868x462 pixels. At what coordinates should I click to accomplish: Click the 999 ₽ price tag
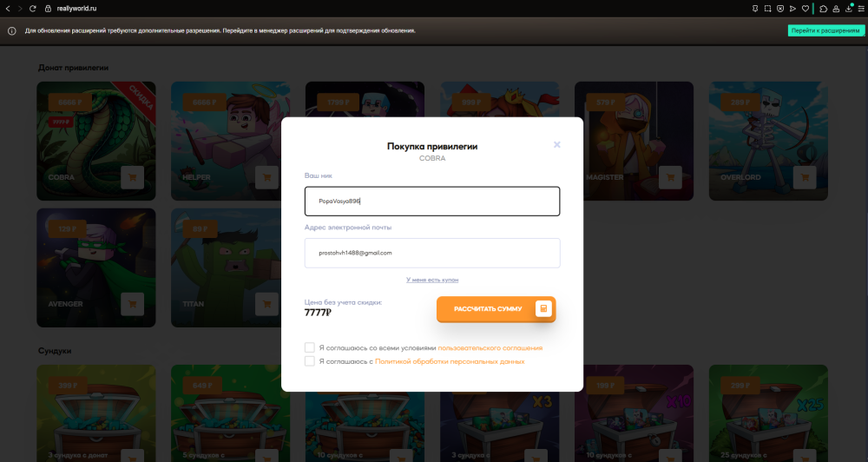point(472,102)
